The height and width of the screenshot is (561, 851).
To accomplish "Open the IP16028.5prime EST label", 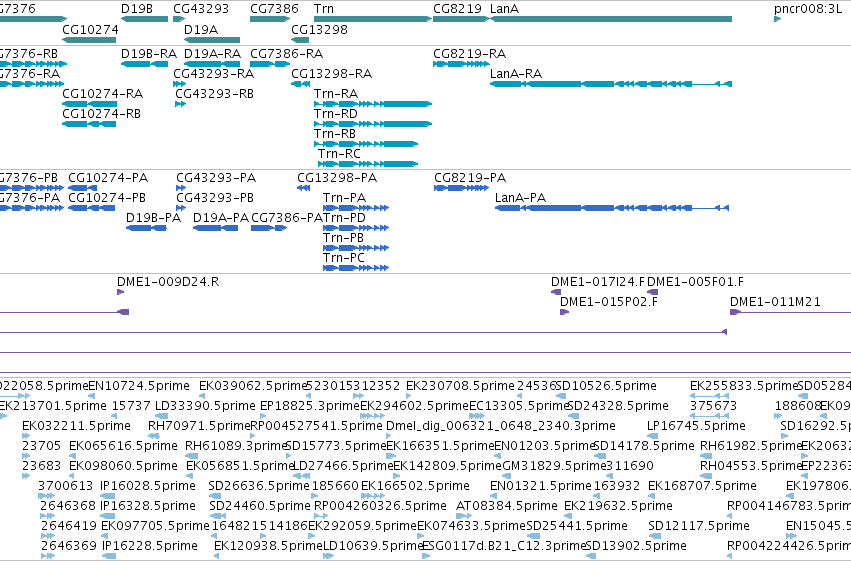I will tap(148, 487).
